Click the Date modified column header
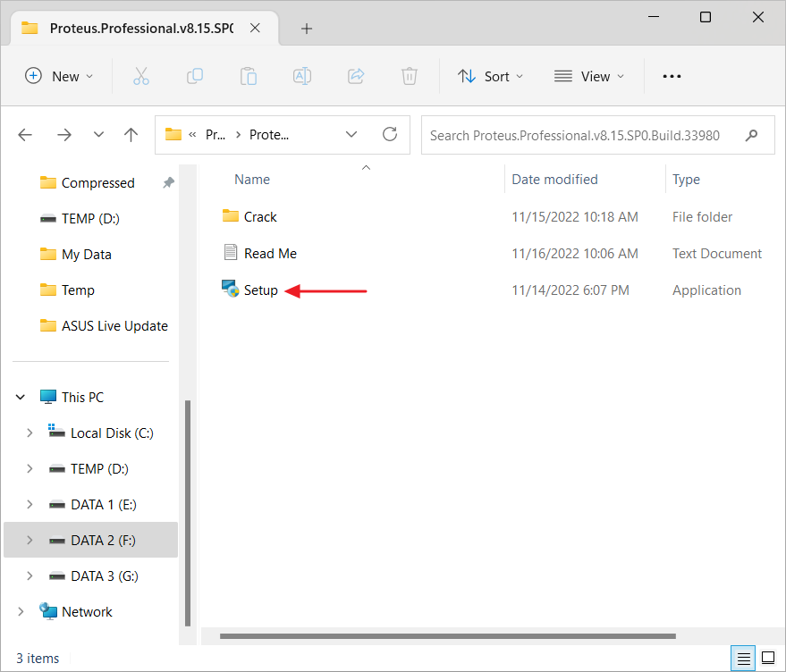The width and height of the screenshot is (786, 672). tap(554, 180)
